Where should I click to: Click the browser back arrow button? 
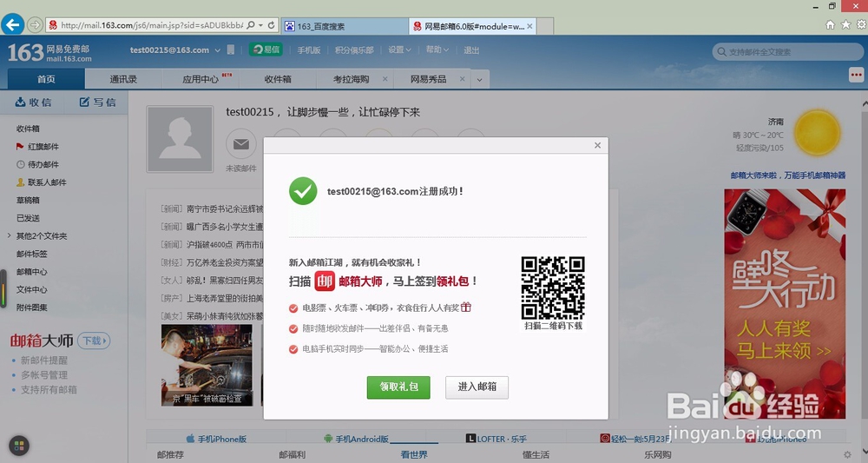[x=12, y=25]
